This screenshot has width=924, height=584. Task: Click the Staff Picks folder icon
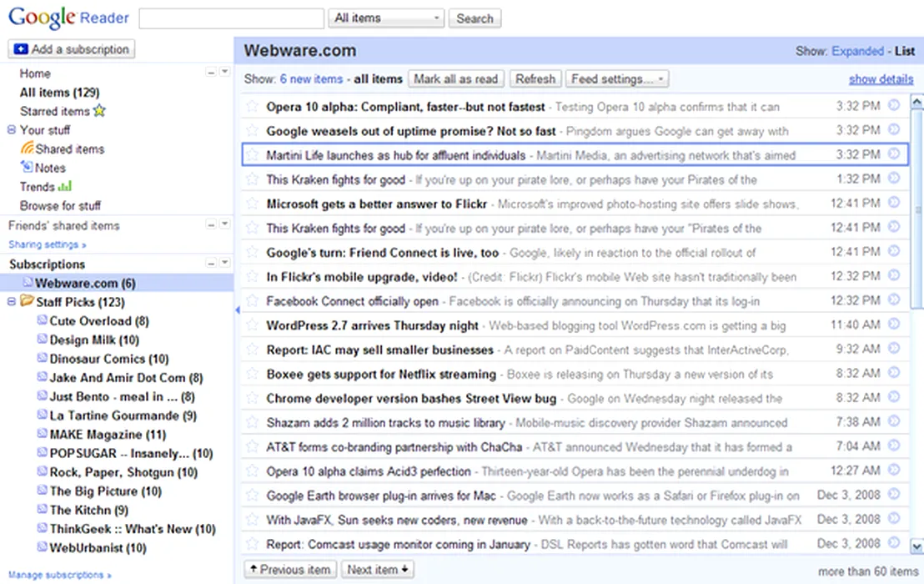[27, 302]
